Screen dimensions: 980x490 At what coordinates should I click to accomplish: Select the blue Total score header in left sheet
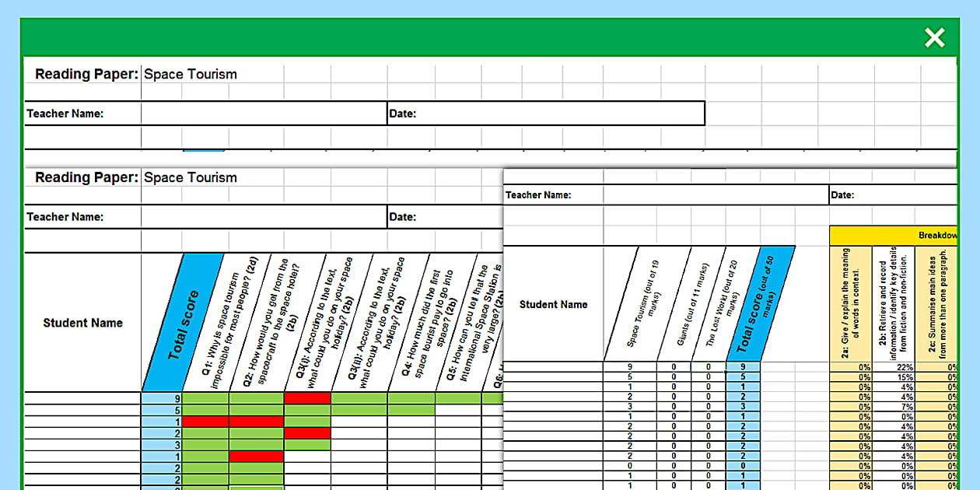[182, 323]
